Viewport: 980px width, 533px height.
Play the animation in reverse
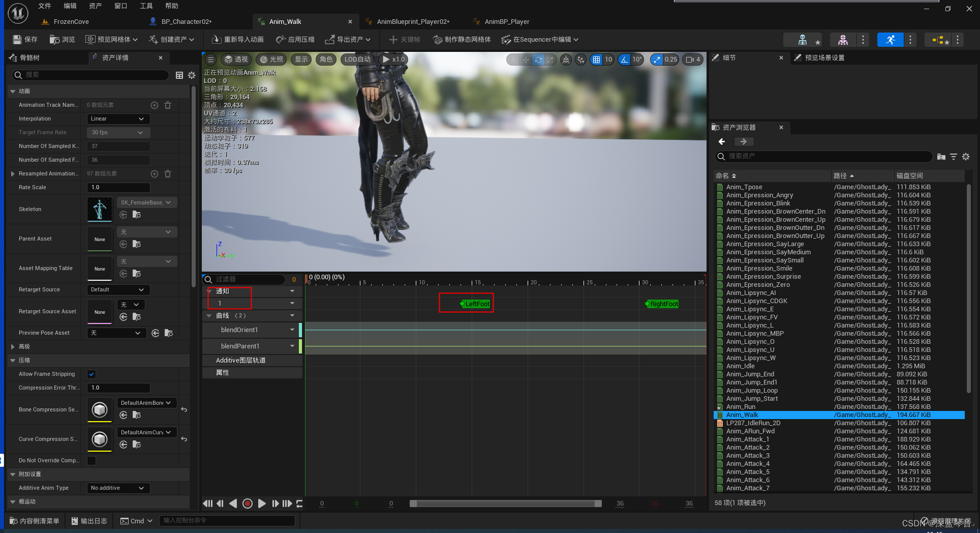click(x=233, y=504)
